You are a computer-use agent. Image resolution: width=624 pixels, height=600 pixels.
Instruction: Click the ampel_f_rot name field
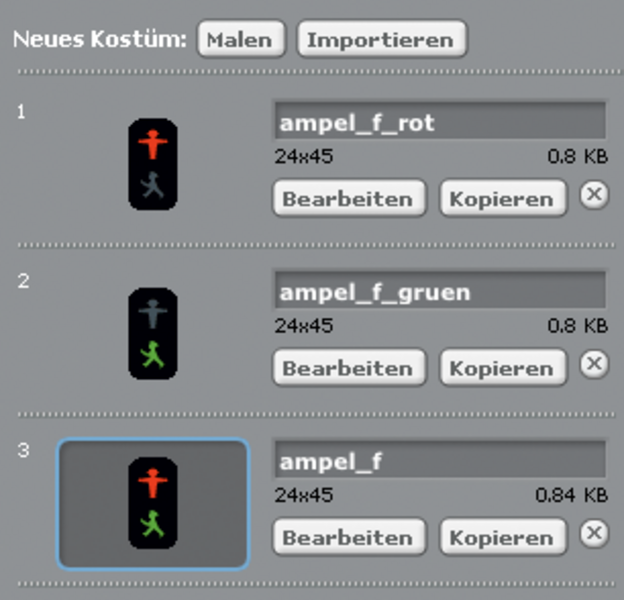[439, 124]
